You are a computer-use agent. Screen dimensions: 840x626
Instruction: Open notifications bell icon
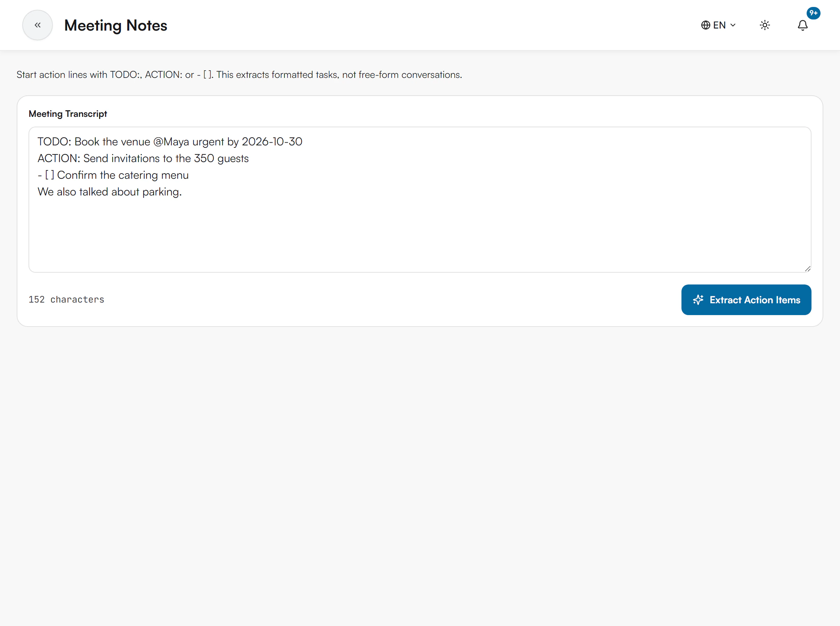[x=802, y=25]
